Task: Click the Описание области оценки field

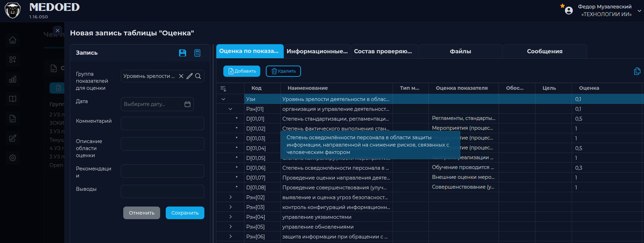Action: coord(163,144)
